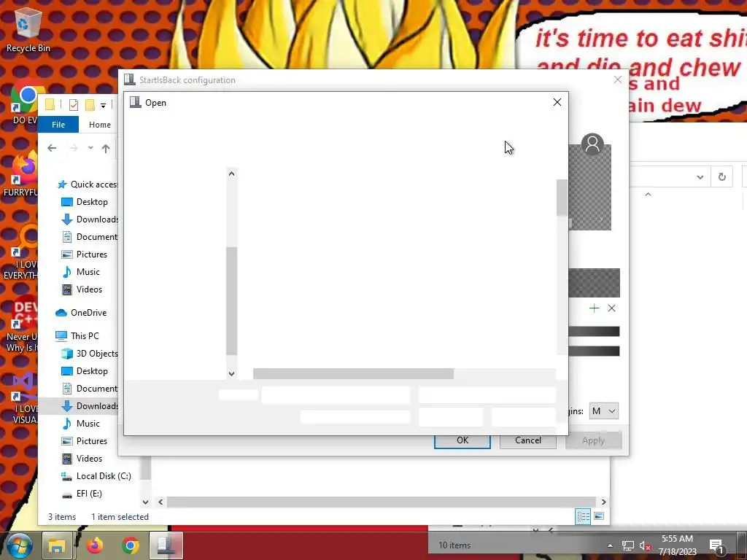Close the StartIsBack configuration window

pyautogui.click(x=618, y=80)
